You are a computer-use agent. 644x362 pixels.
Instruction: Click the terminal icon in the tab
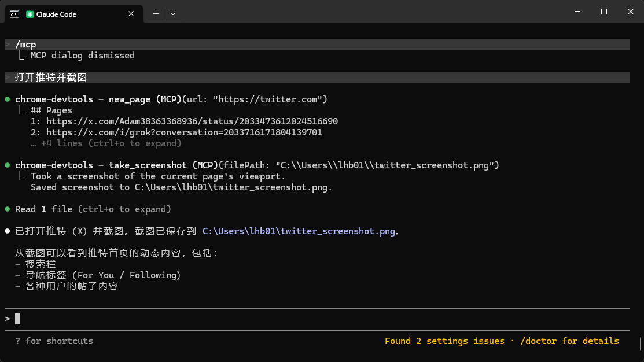14,14
